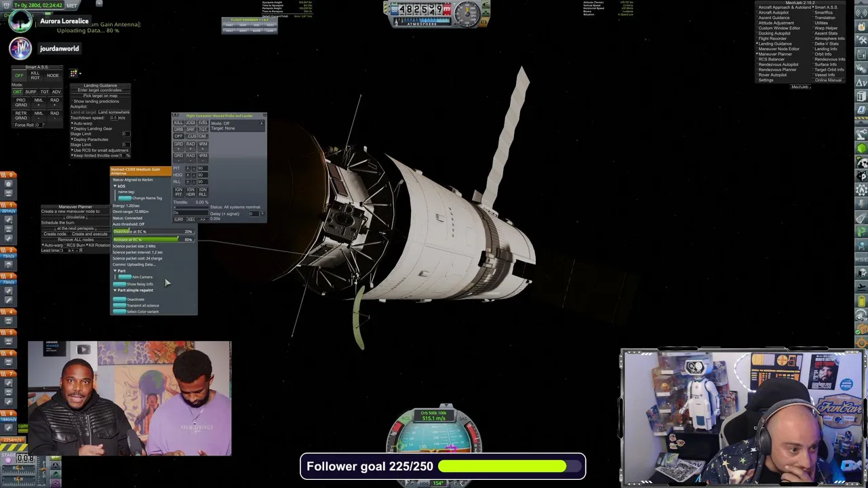Select OFF in Smart A.S.S. panel

pyautogui.click(x=19, y=75)
